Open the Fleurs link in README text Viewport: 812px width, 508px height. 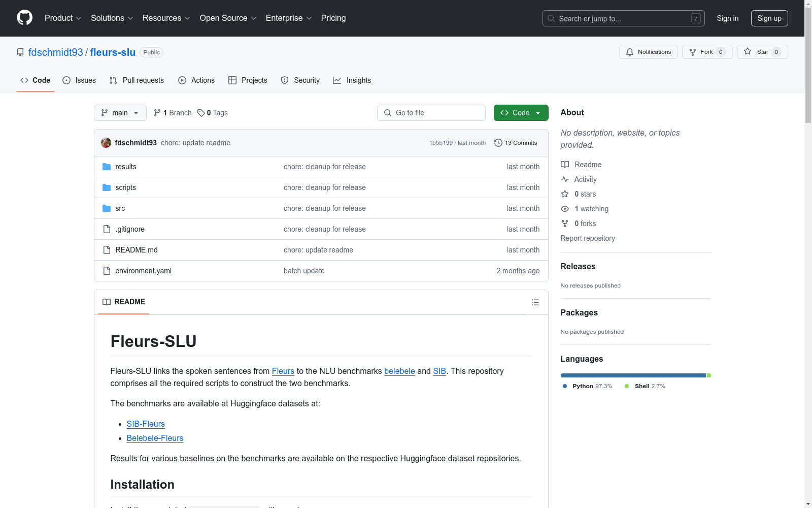click(283, 371)
